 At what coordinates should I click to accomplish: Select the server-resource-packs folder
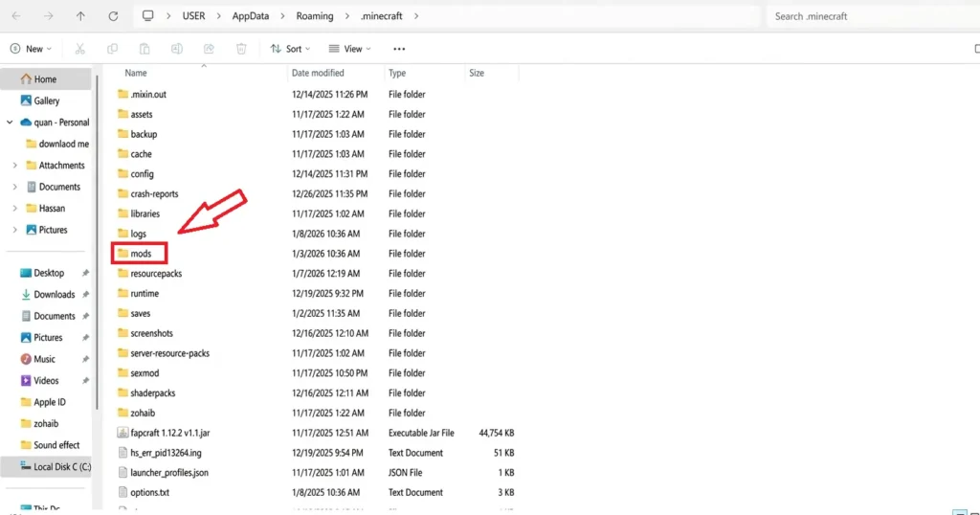pyautogui.click(x=164, y=353)
